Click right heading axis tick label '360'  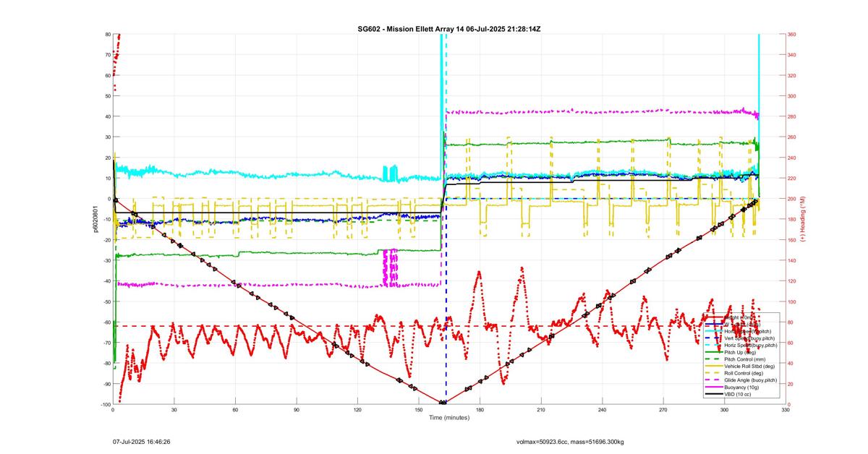[792, 34]
